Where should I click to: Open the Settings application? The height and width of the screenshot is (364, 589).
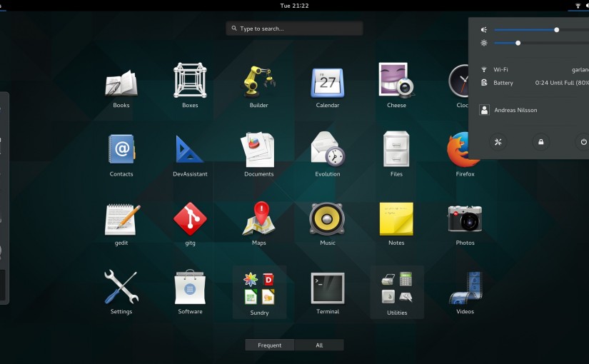point(121,288)
